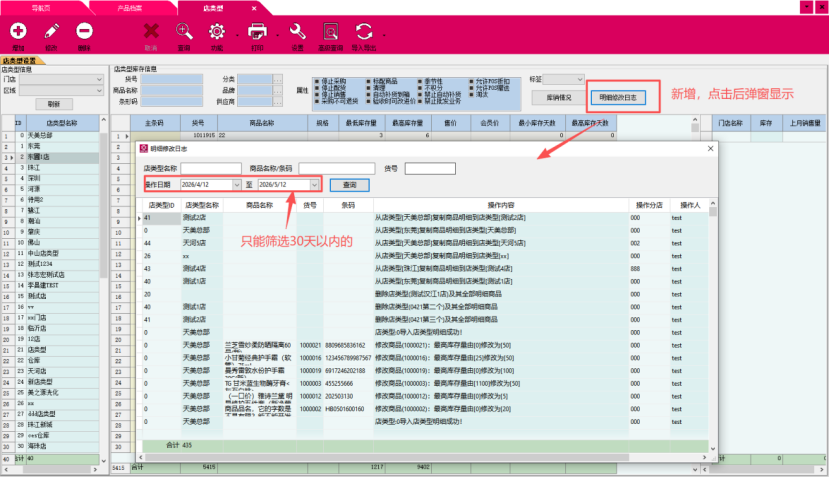Click the toolbar 查询 magnifier icon

coord(184,31)
